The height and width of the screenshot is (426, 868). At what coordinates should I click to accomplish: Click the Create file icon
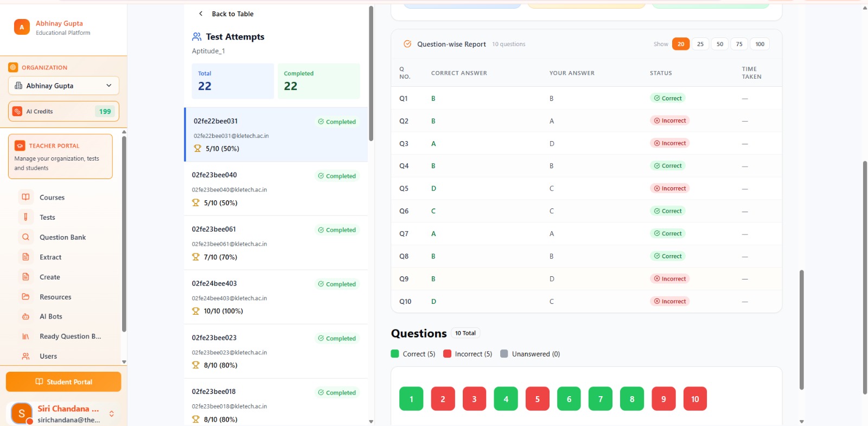tap(25, 277)
